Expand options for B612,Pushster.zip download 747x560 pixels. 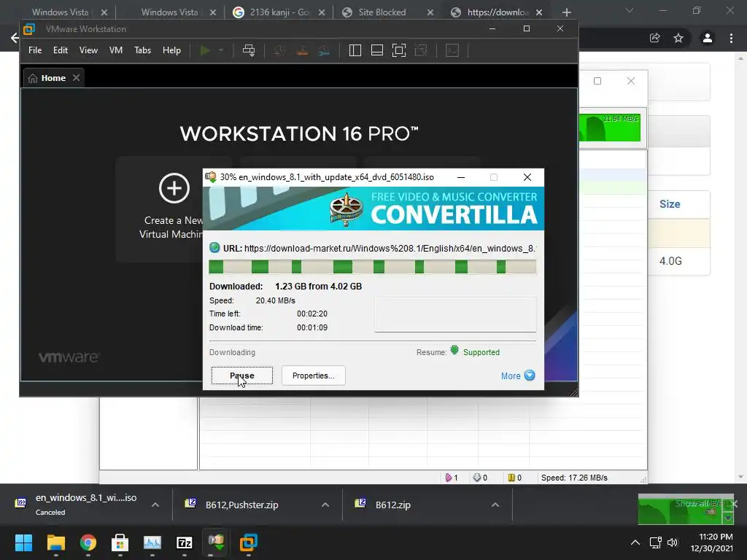[x=325, y=505]
